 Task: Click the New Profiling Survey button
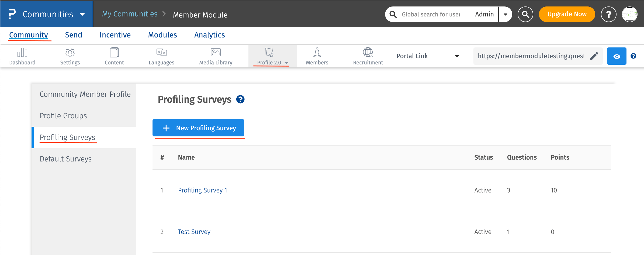tap(198, 128)
